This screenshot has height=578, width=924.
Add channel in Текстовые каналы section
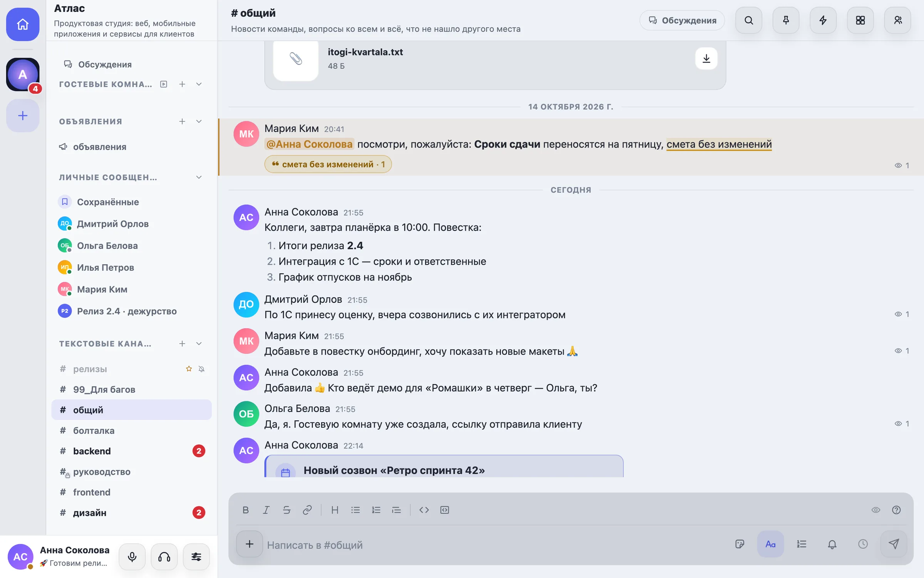coord(182,343)
